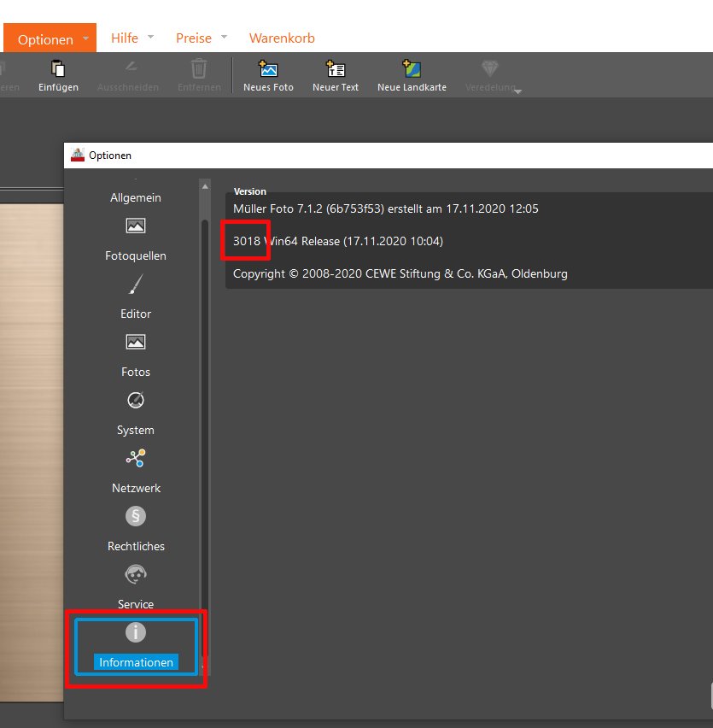
Task: Select the Rechtliches paragraph icon
Action: tap(136, 516)
